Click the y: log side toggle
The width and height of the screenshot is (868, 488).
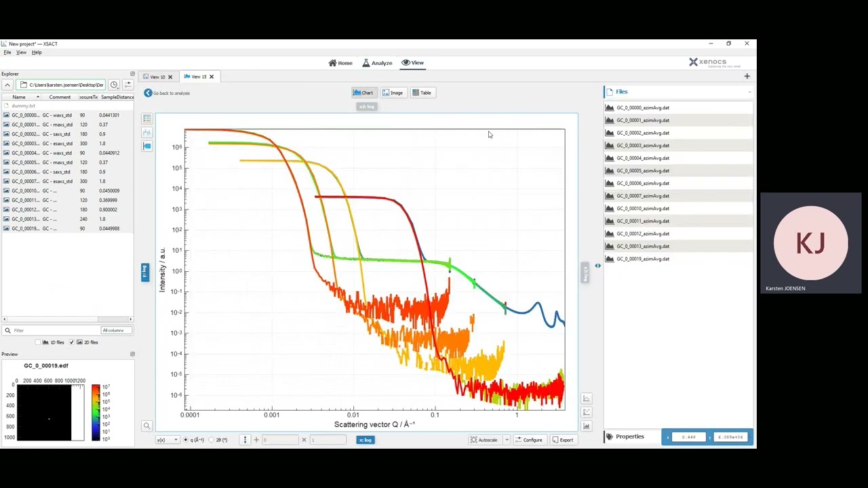[144, 272]
